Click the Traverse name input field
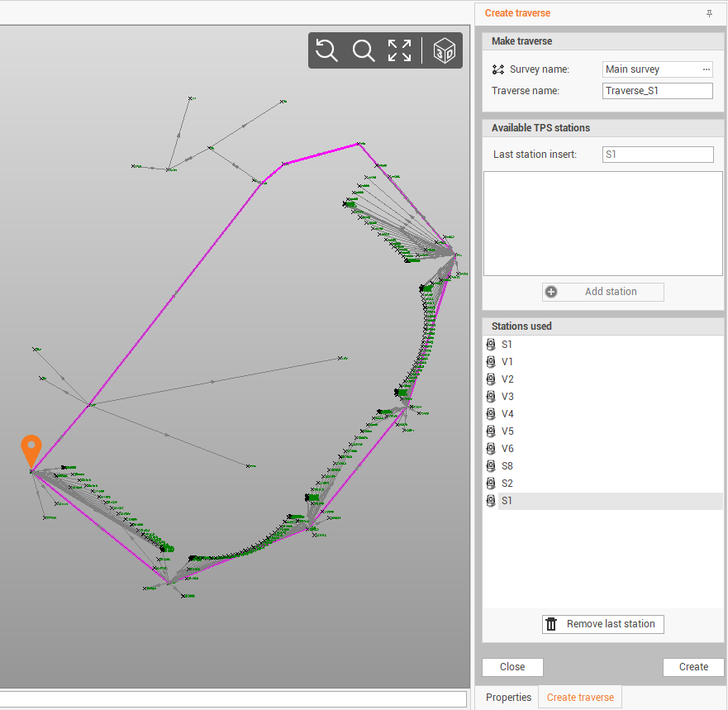 657,91
